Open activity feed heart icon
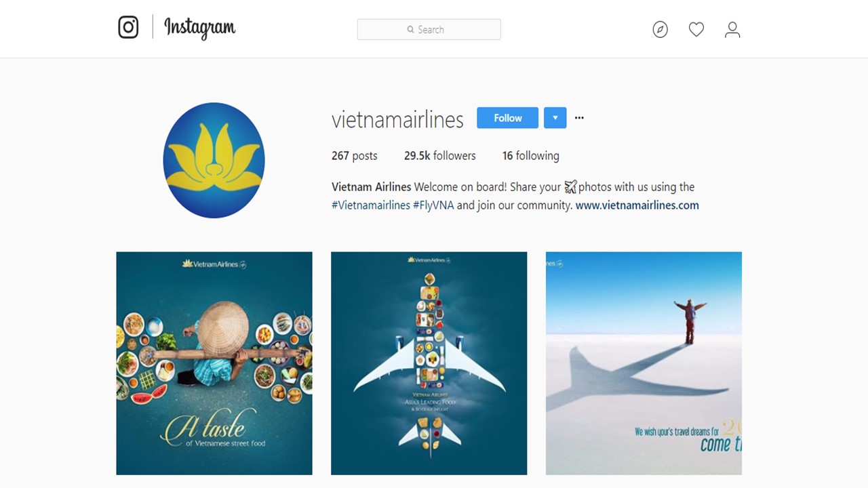Screen dimensions: 868x488 coord(696,29)
